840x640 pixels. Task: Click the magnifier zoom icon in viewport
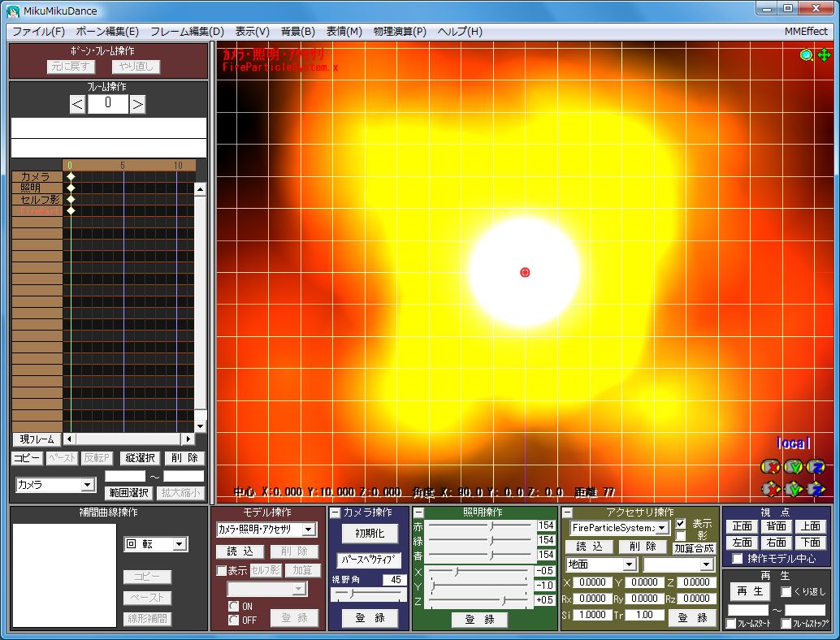[x=806, y=55]
